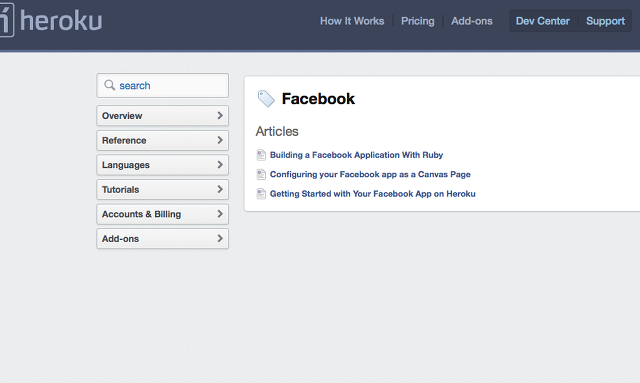The image size is (640, 383).
Task: Click the Overview sidebar label
Action: [122, 116]
